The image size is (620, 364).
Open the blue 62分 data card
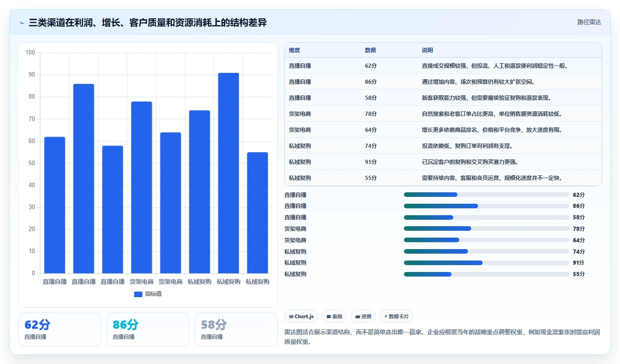click(x=60, y=329)
